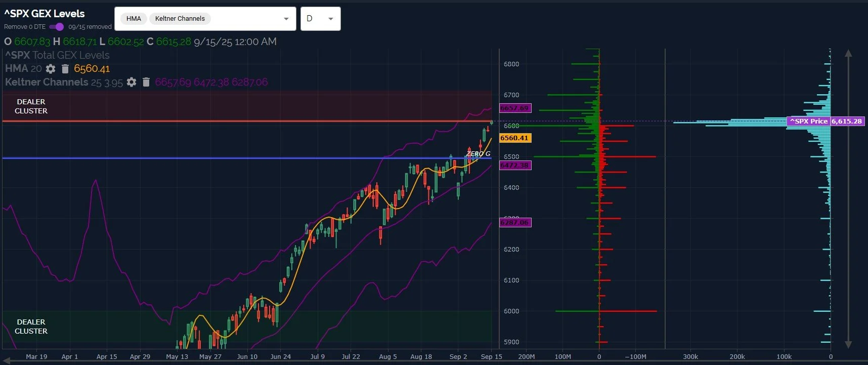Click the 6000 price axis label
The width and height of the screenshot is (868, 365).
tap(511, 311)
